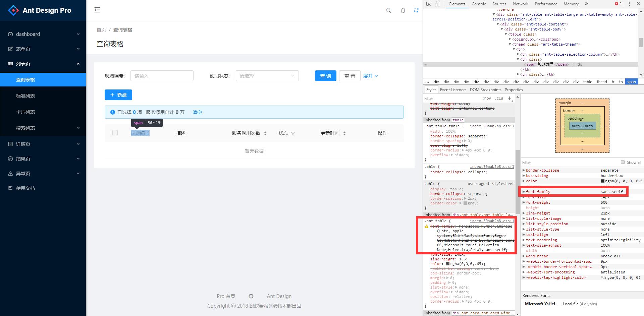Screen dimensions: 644x316
Task: Open the GitHub icon in footer
Action: pos(251,296)
